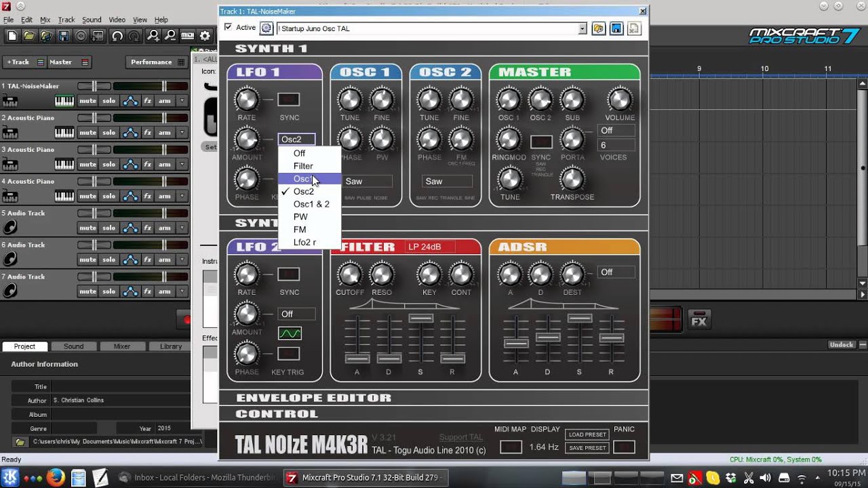Click the FILTER CUTOFF knob
This screenshot has width=868, height=488.
coord(350,274)
